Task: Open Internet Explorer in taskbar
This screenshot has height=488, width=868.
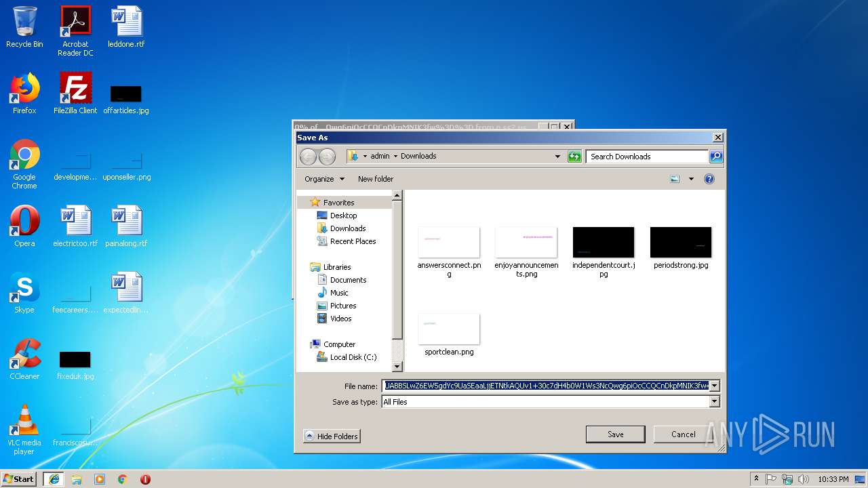Action: [x=54, y=479]
